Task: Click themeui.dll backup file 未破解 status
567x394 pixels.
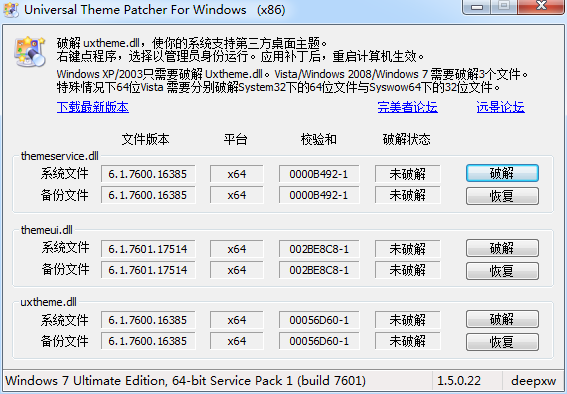Action: pos(408,270)
